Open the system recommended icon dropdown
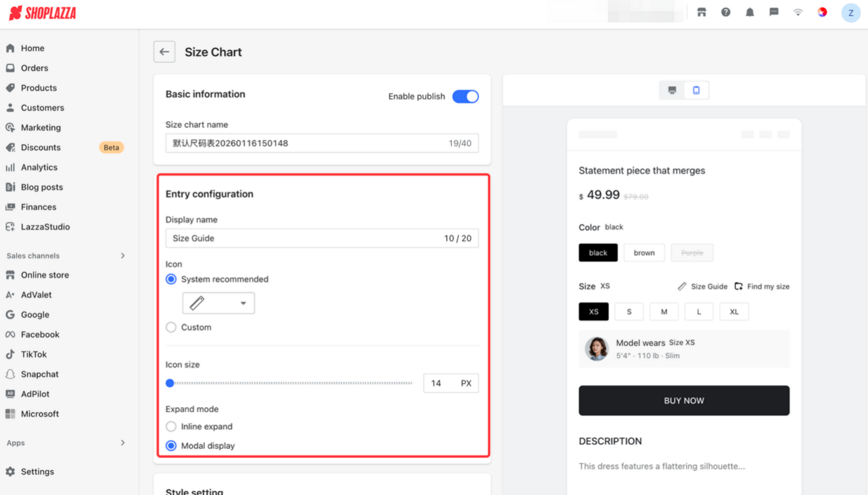 (x=218, y=303)
